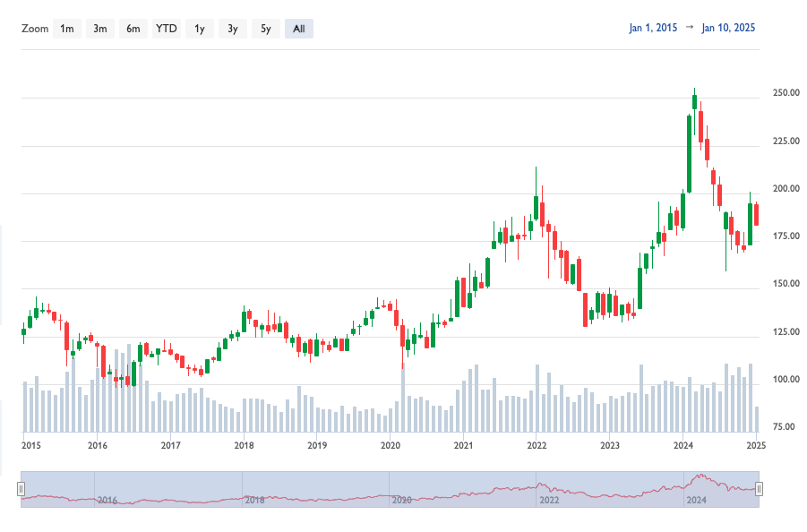
Task: Switch to the 5y zoom range
Action: pyautogui.click(x=266, y=29)
